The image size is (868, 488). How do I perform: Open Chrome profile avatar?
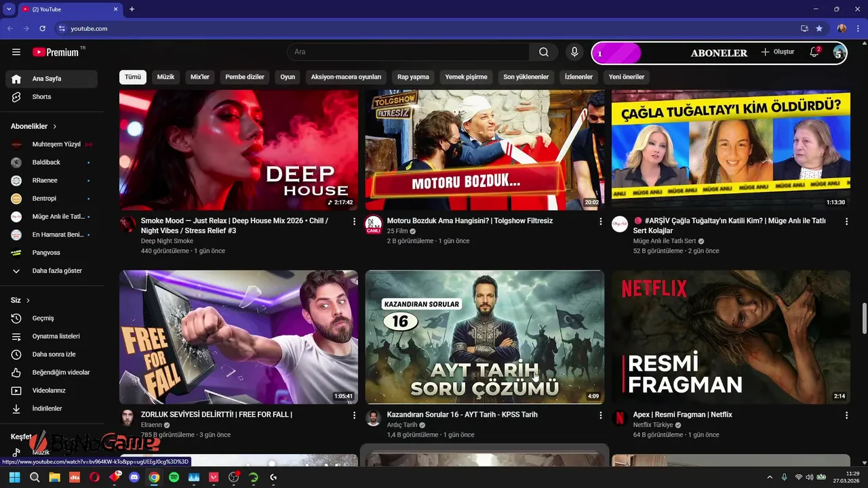[842, 28]
